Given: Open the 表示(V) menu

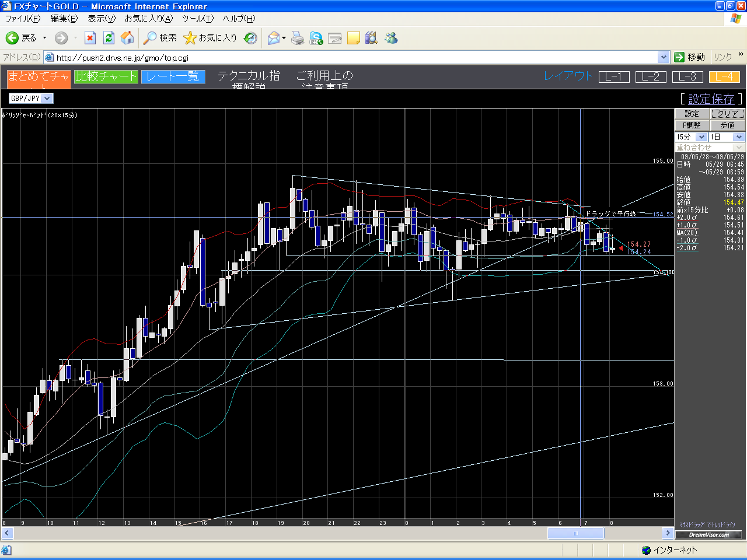Looking at the screenshot, I should click(x=102, y=19).
